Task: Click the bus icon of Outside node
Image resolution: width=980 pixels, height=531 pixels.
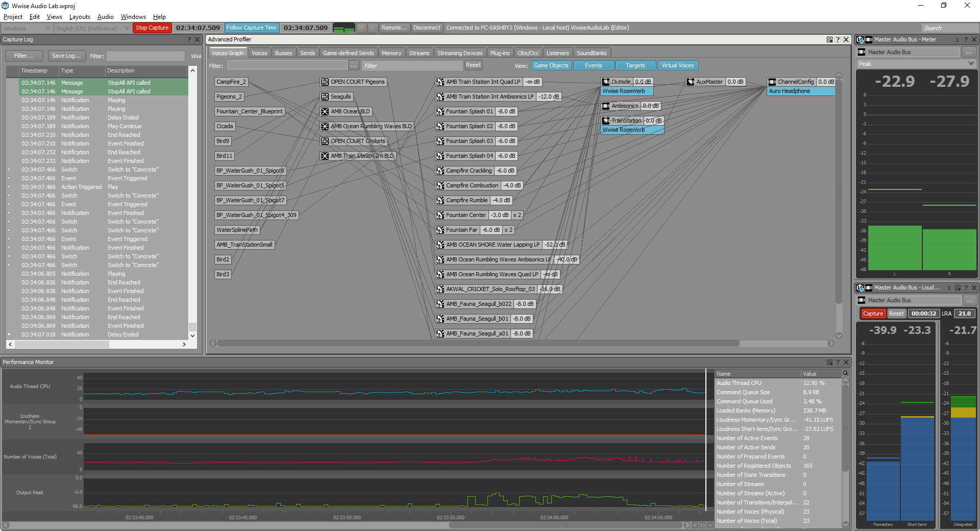Action: pyautogui.click(x=606, y=82)
